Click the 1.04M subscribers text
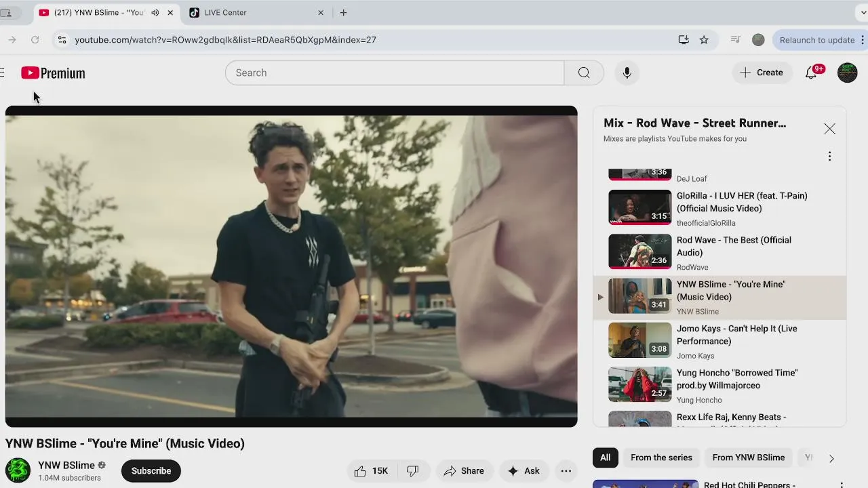 [69, 478]
